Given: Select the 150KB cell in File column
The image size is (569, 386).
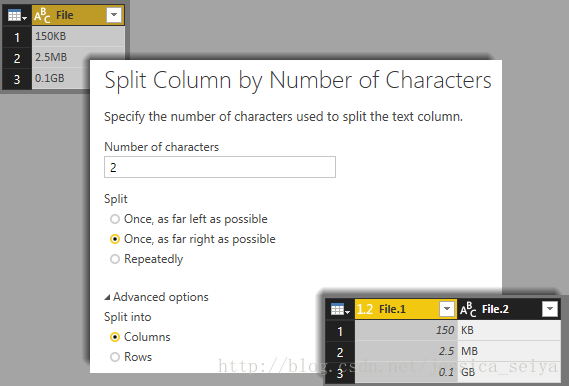Looking at the screenshot, I should (x=78, y=36).
